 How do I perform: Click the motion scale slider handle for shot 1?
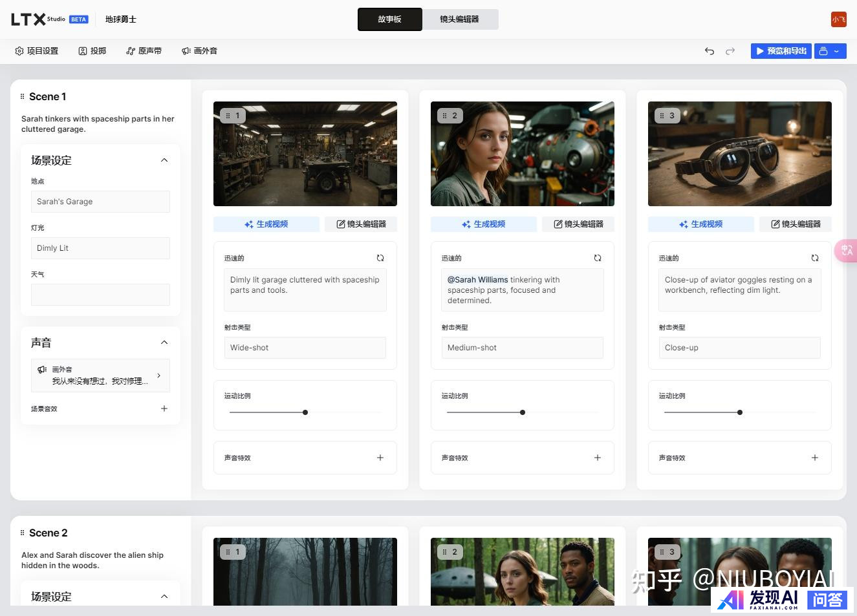(x=305, y=412)
